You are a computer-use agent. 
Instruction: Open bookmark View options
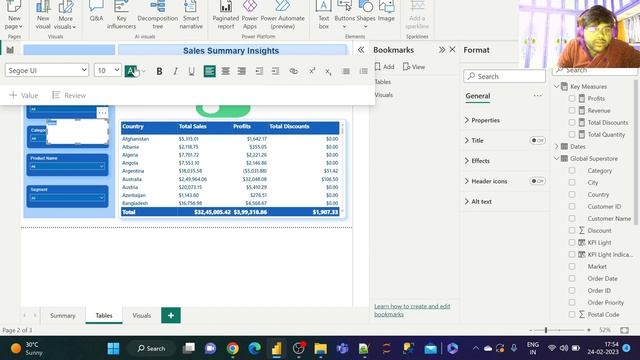click(414, 67)
